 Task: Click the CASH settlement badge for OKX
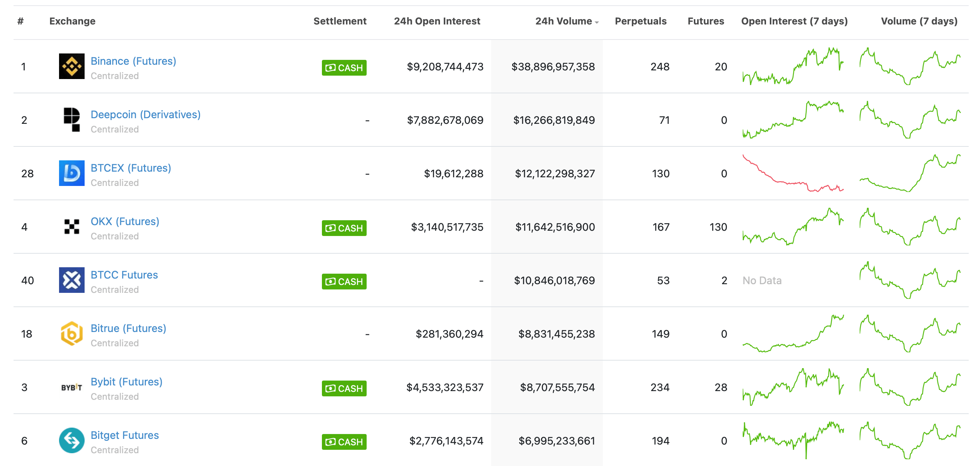344,228
